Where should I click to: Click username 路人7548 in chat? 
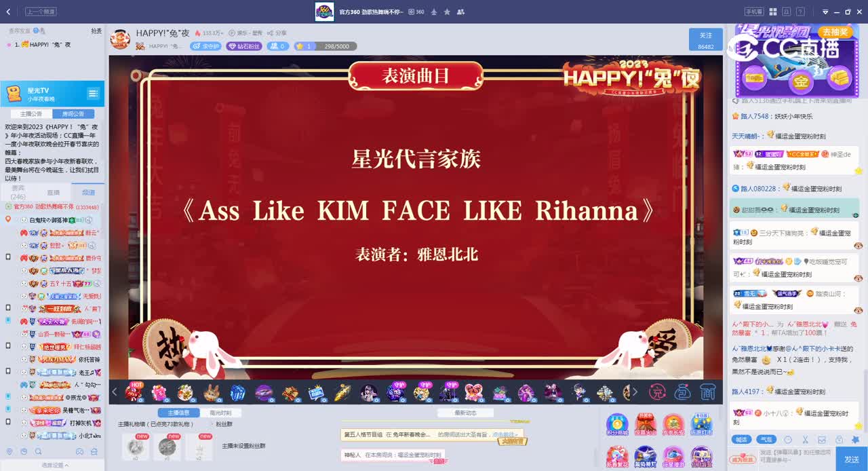754,116
